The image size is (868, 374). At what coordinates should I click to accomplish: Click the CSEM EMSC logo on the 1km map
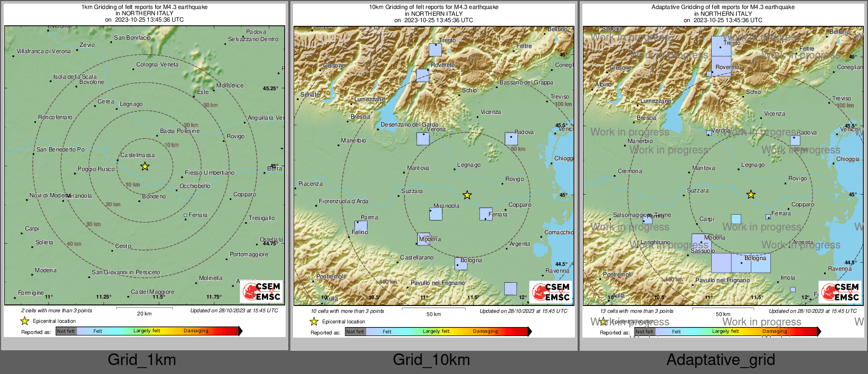pos(262,291)
